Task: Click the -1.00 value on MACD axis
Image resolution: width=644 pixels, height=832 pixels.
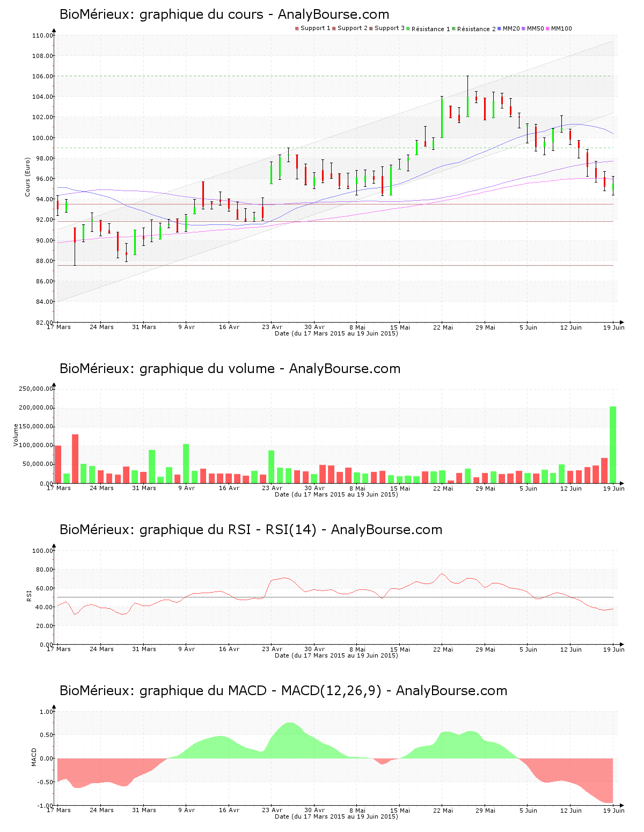Action: [x=45, y=806]
